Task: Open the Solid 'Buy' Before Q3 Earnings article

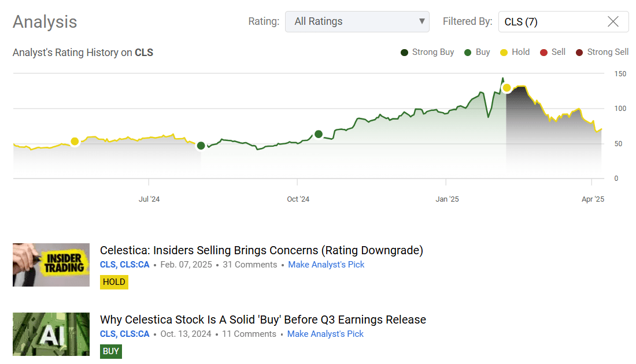Action: [263, 319]
